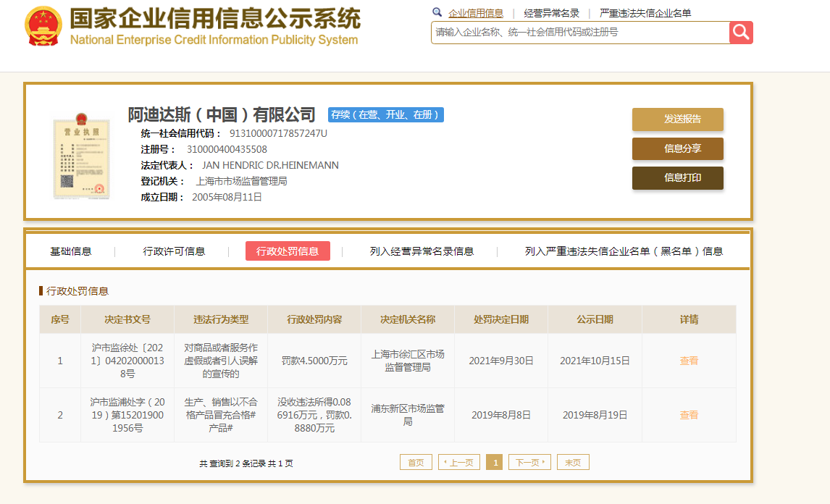Click the registration number 310000400435508

point(227,149)
